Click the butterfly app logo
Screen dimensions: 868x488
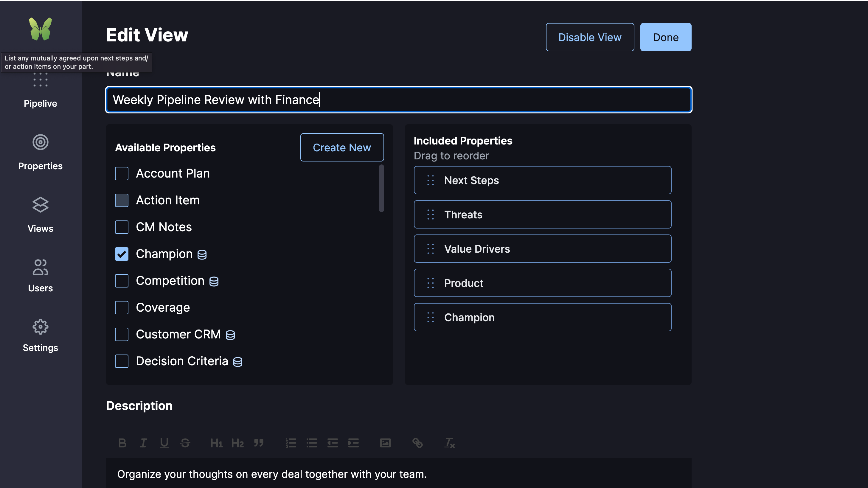[41, 29]
